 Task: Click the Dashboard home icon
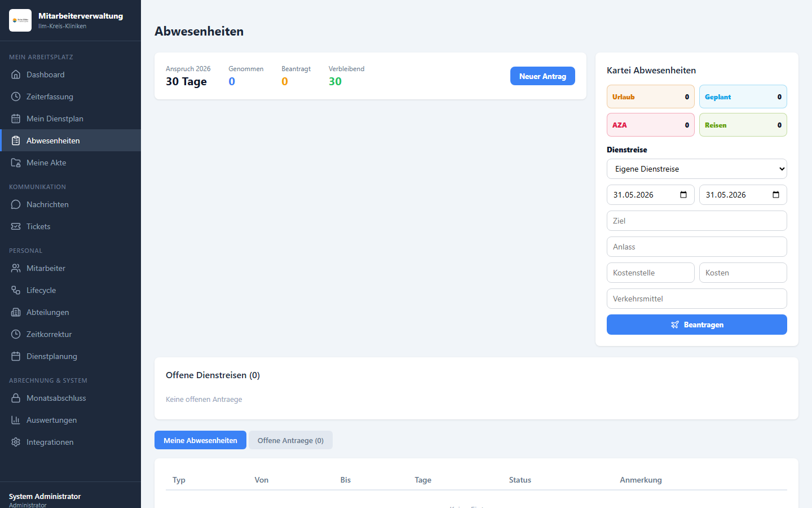16,75
